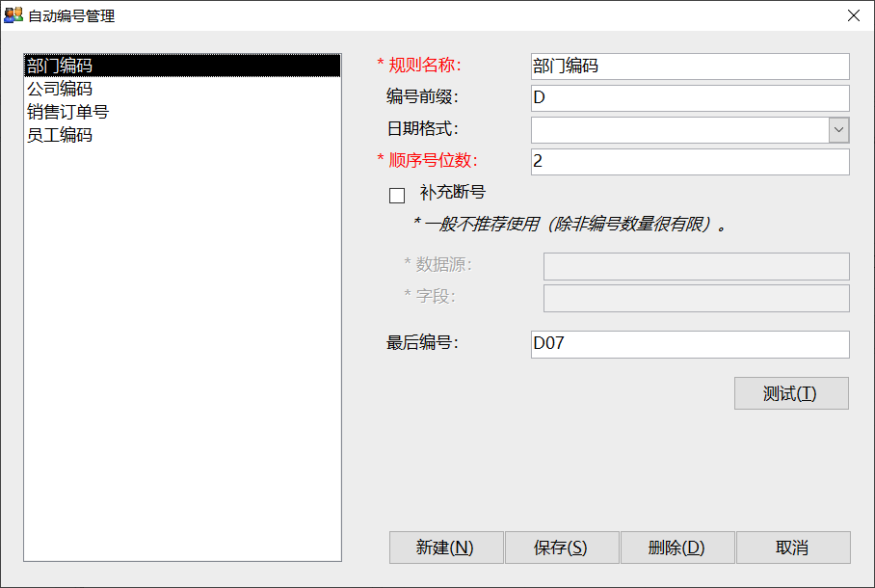
Task: Select 员工编码 rule in the list
Action: [x=182, y=135]
